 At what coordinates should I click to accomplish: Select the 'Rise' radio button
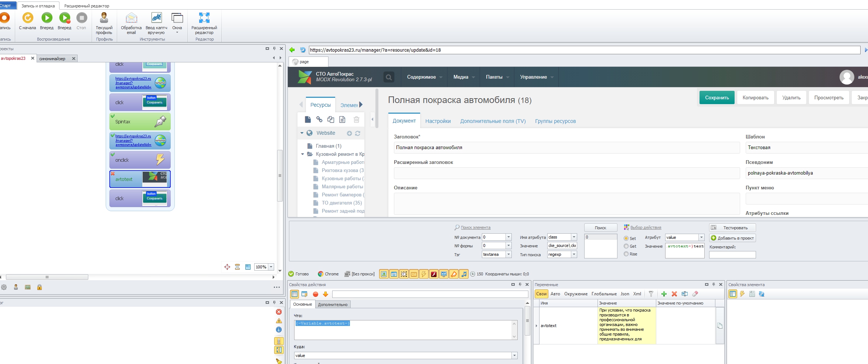(626, 254)
